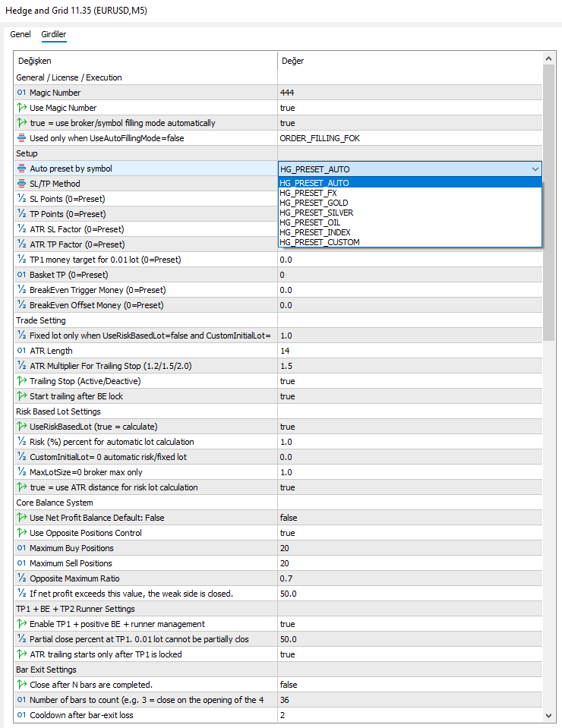
Task: Click the arrow icon beside 'Close after N bars are completed'
Action: tap(21, 685)
